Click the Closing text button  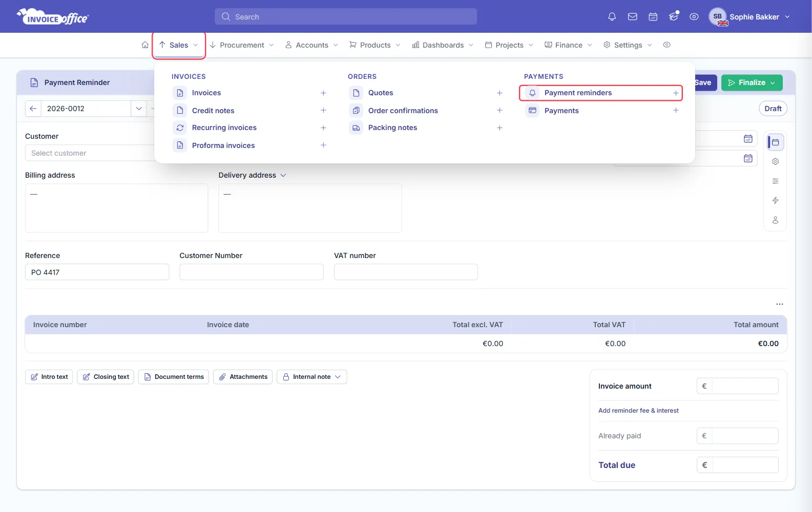pyautogui.click(x=106, y=377)
